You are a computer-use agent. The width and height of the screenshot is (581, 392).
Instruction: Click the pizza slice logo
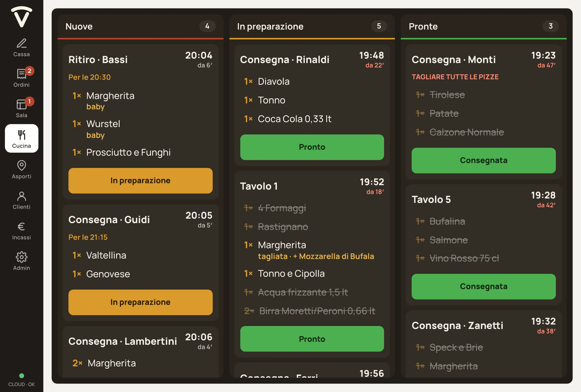(21, 16)
